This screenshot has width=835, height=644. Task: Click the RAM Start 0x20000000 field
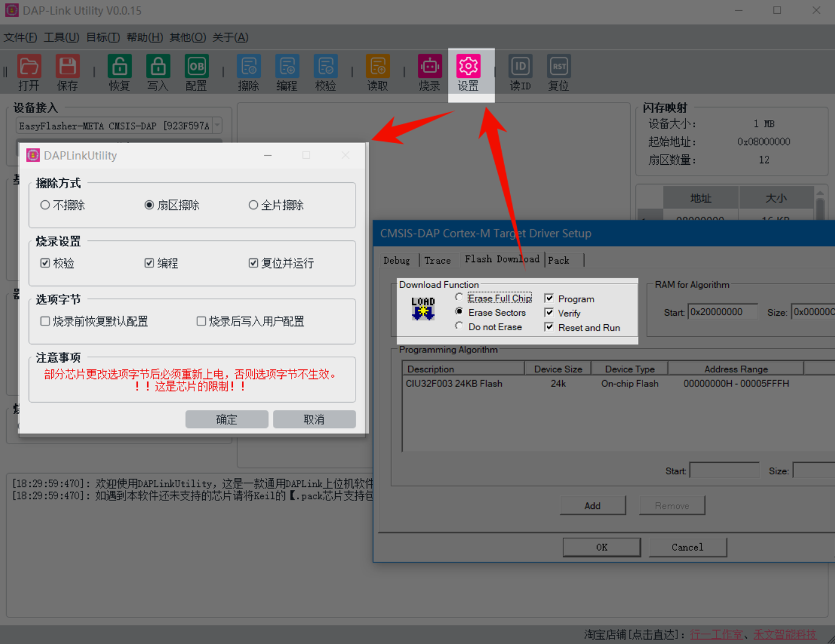[x=723, y=312]
